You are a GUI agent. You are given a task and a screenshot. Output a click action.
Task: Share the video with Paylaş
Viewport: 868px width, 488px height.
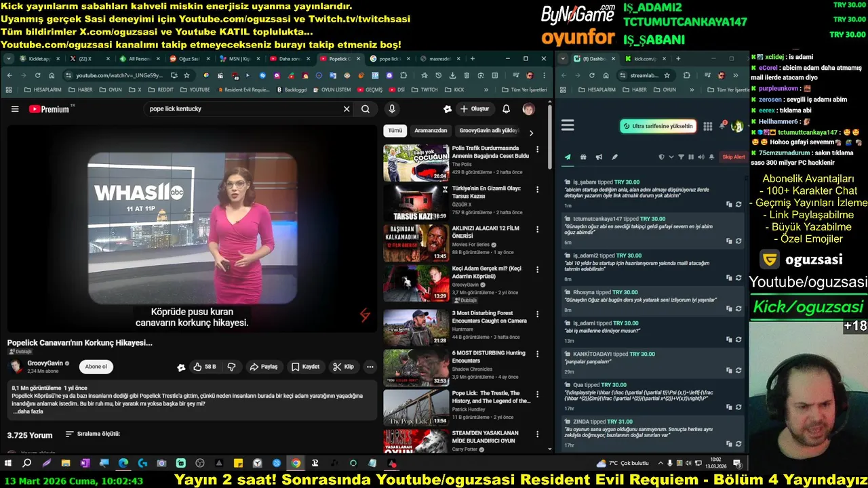pyautogui.click(x=264, y=367)
